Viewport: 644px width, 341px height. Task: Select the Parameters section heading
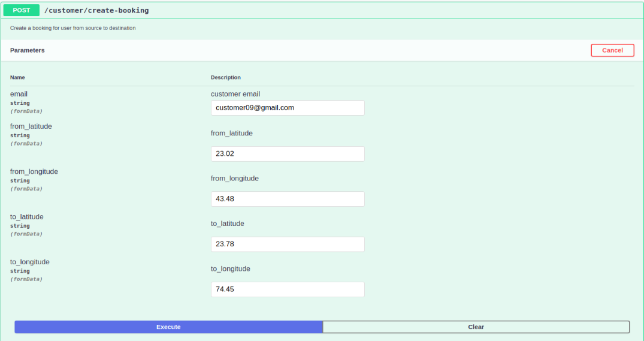point(28,50)
